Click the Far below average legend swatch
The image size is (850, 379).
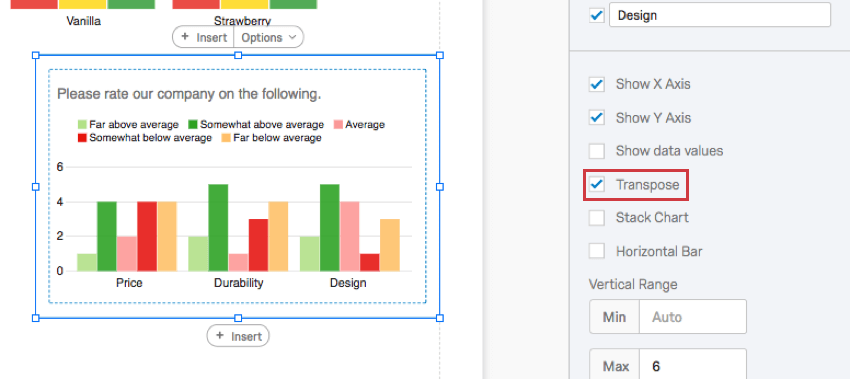pos(226,138)
